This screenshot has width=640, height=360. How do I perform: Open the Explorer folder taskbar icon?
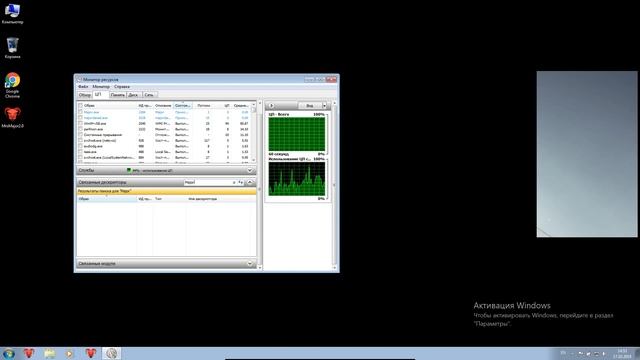coord(50,353)
